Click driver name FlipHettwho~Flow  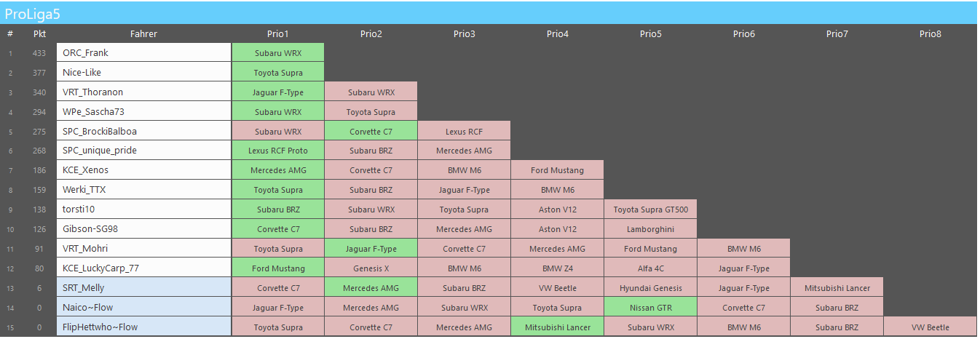100,327
